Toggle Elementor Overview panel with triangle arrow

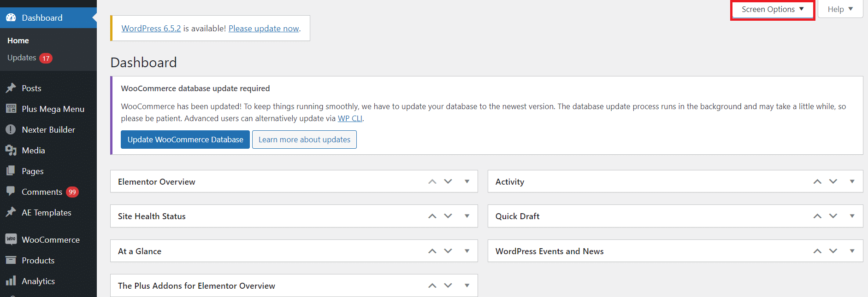tap(467, 181)
